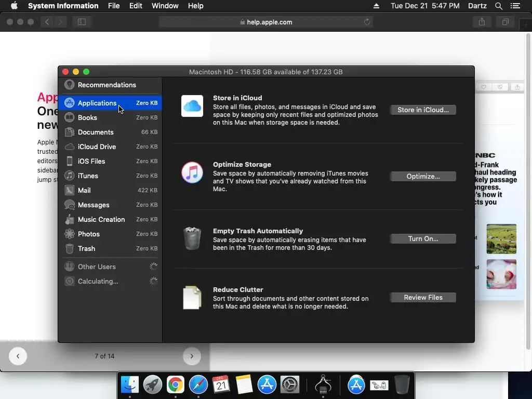
Task: Open the Edit menu
Action: [136, 6]
